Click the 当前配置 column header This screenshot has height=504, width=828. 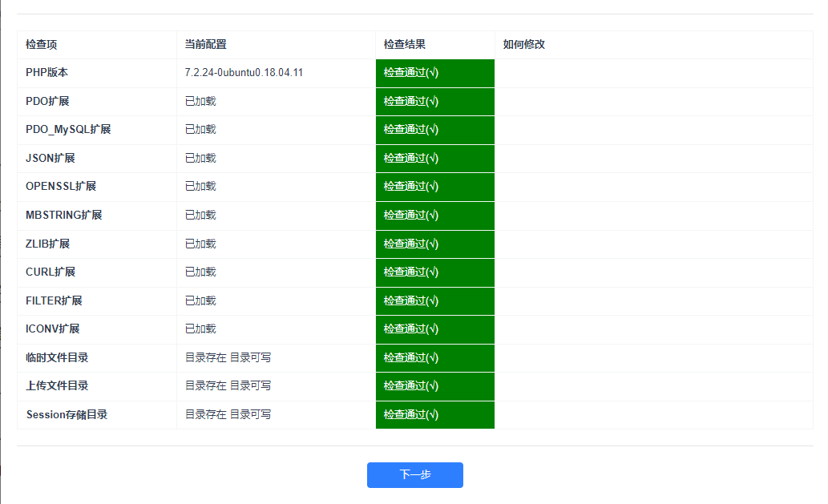206,45
